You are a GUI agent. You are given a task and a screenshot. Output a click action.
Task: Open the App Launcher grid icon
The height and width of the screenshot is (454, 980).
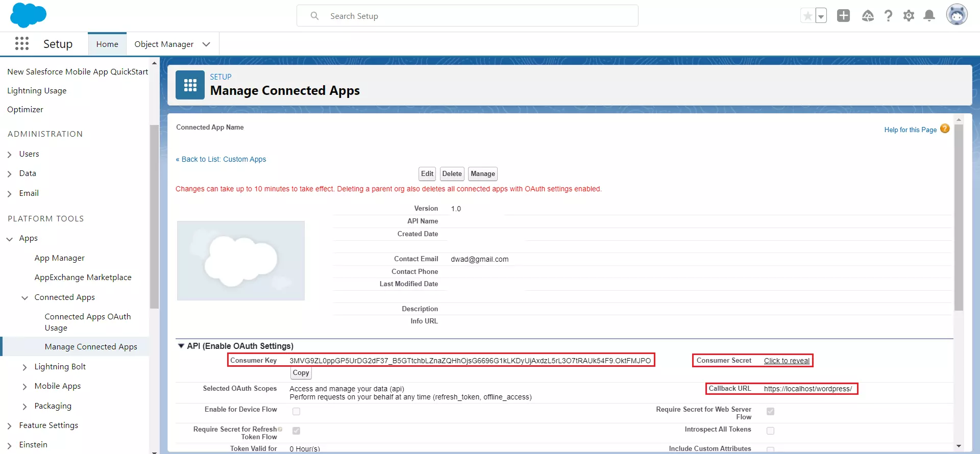[22, 44]
